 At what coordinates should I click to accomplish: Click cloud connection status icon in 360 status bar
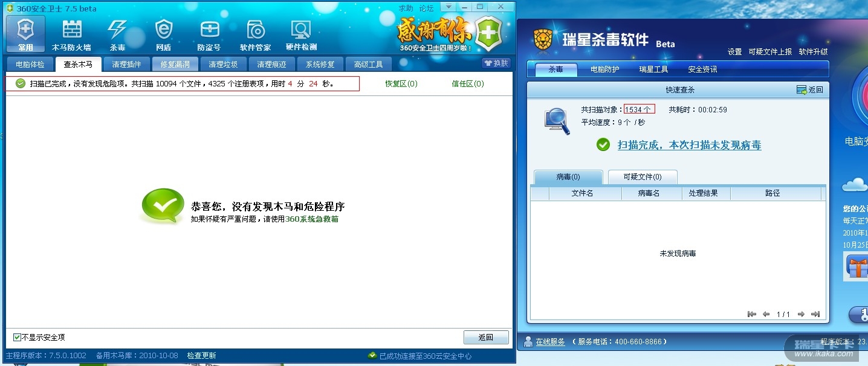(x=372, y=356)
